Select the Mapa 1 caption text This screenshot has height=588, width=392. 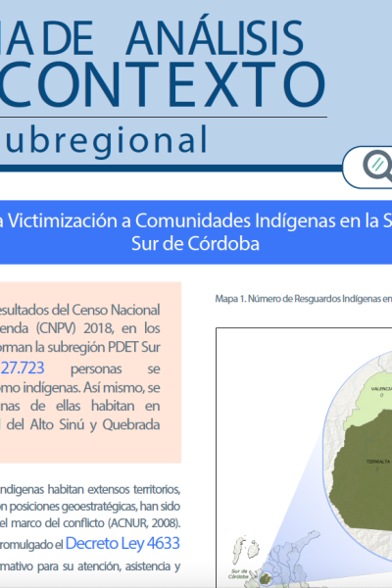(x=303, y=299)
